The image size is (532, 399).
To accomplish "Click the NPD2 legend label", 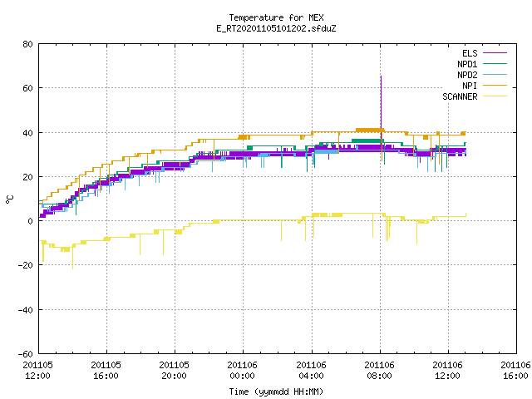I will pos(467,75).
